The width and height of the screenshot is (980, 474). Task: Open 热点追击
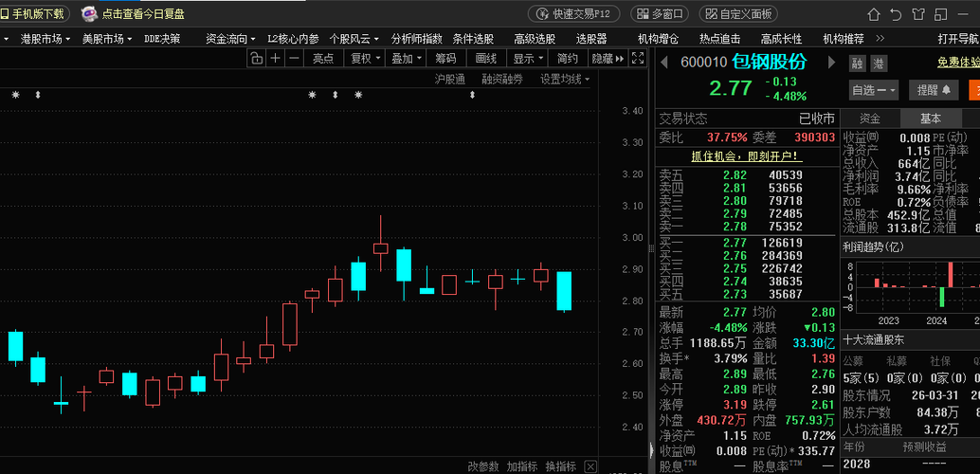coord(720,39)
